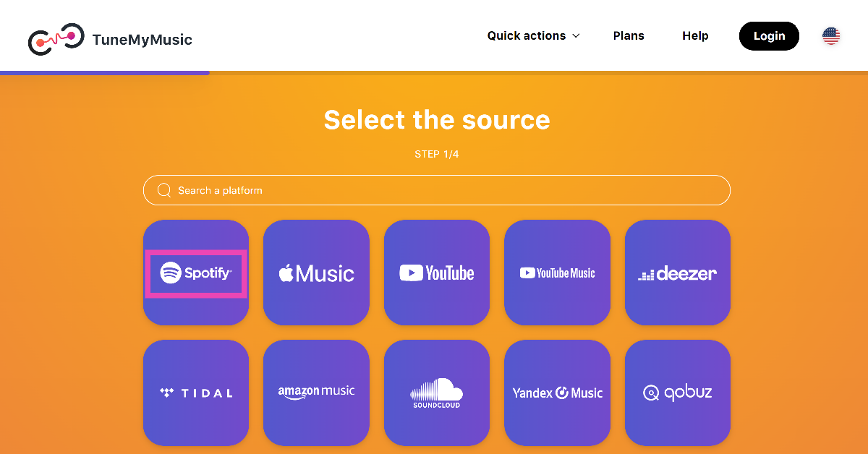Select Spotify as the source platform
This screenshot has width=868, height=454.
click(196, 273)
